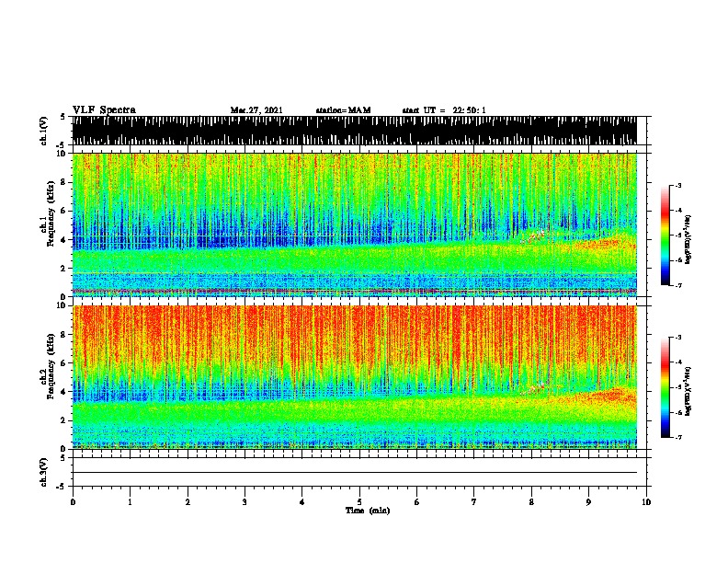The height and width of the screenshot is (563, 728).
Task: Click the "2" kHz tick of ch.1 frequency axis
Action: point(64,268)
